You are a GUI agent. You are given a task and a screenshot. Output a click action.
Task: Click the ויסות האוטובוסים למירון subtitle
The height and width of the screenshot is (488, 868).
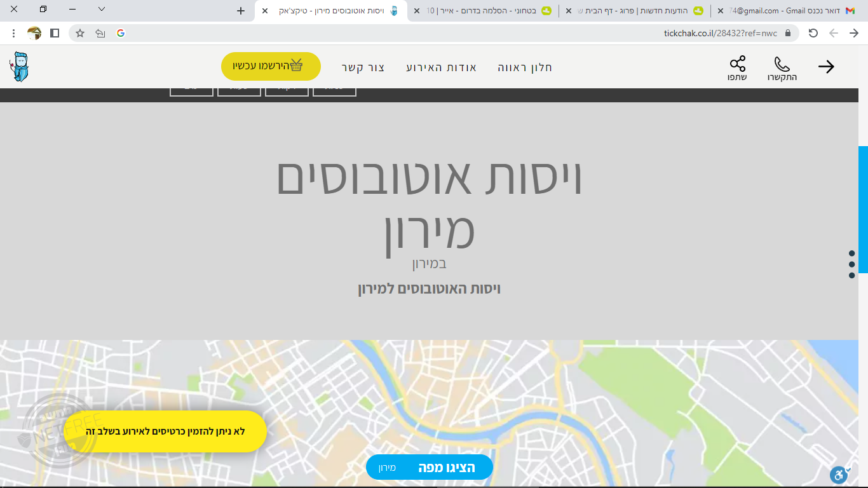pyautogui.click(x=430, y=289)
